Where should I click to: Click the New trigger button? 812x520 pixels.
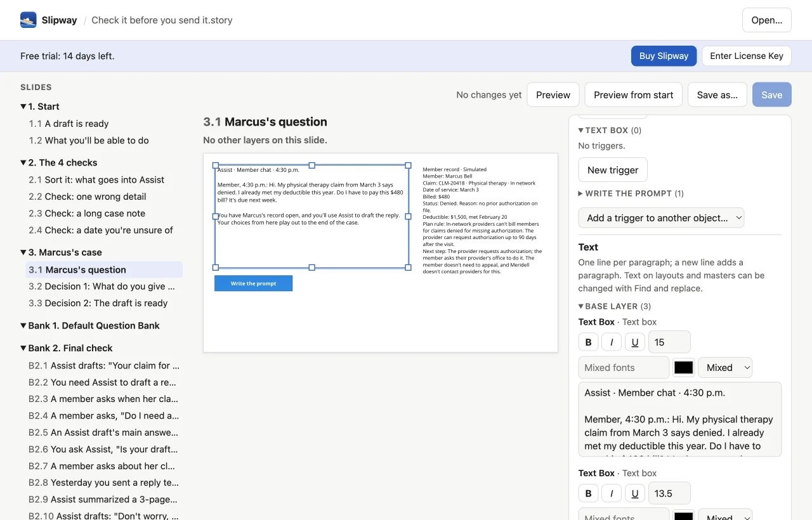click(x=613, y=170)
